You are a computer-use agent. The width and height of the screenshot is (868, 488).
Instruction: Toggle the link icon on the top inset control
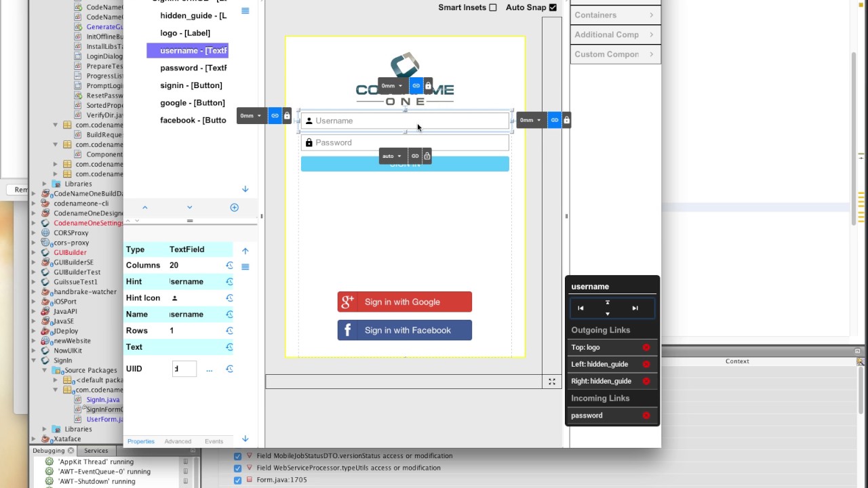tap(416, 86)
